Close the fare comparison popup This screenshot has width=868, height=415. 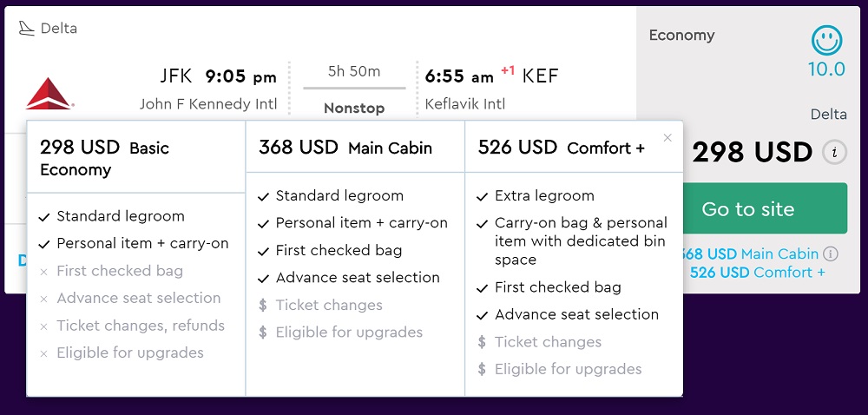click(x=667, y=138)
